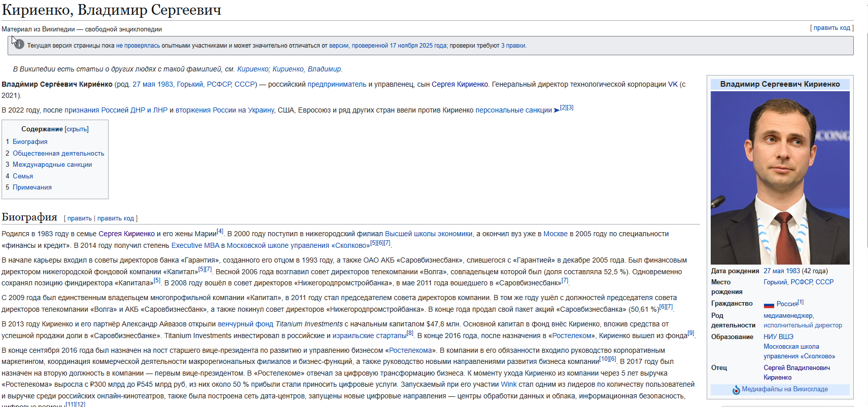The width and height of the screenshot is (868, 407).
Task: Open the 'Россия' citizenship link in the infobox
Action: click(787, 304)
